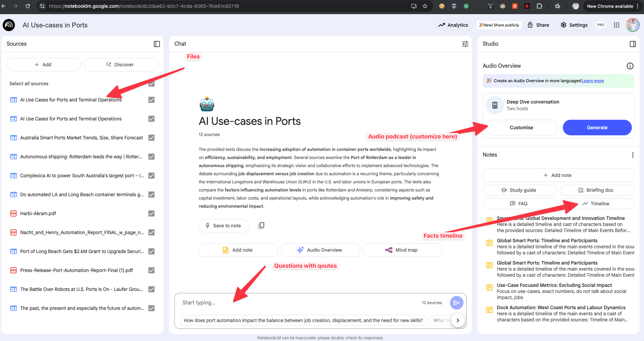Image resolution: width=644 pixels, height=341 pixels.
Task: Generate a Timeline
Action: (597, 204)
